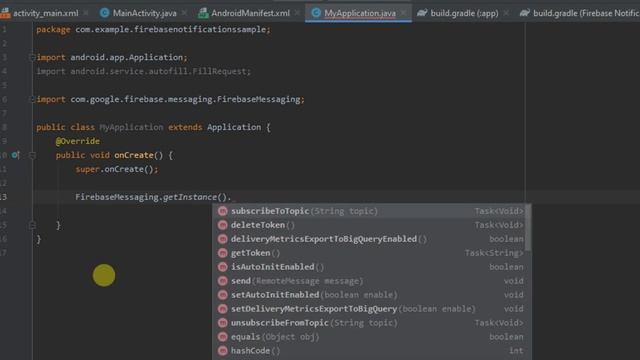Click the super.onCreate() call

click(117, 169)
